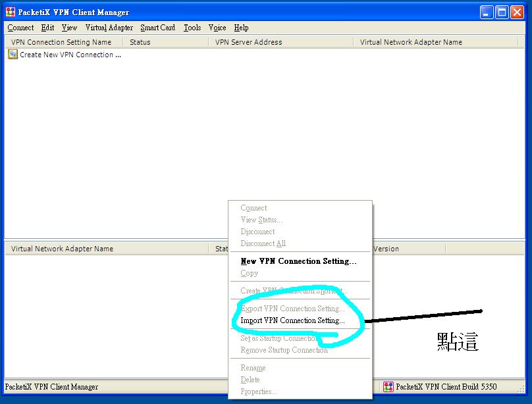Open the Connect menu
532x404 pixels.
click(x=20, y=28)
